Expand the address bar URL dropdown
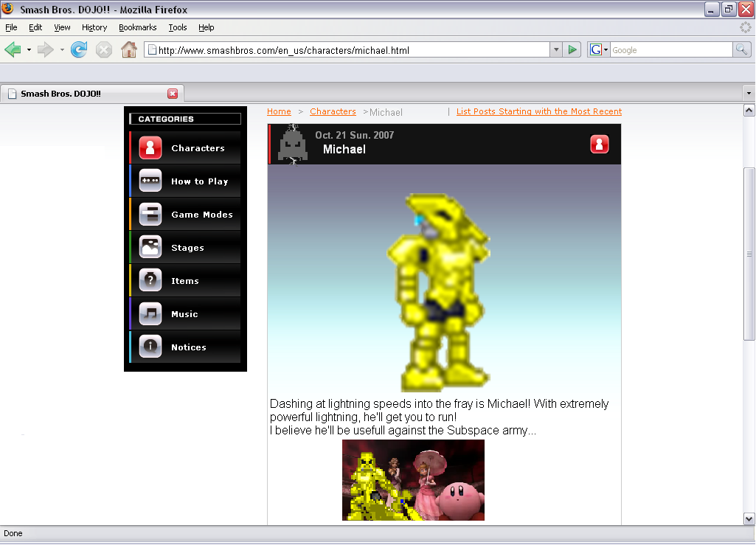Viewport: 756px width, 545px height. pos(556,49)
